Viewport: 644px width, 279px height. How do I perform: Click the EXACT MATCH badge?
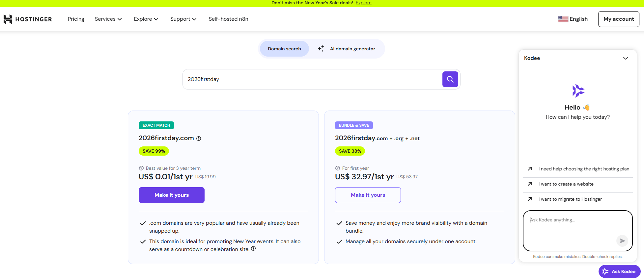[156, 125]
